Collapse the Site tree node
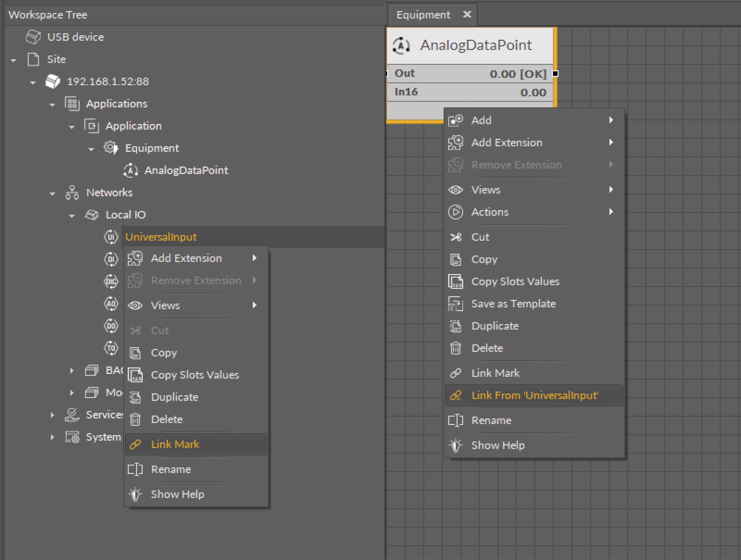This screenshot has width=741, height=560. pyautogui.click(x=14, y=61)
